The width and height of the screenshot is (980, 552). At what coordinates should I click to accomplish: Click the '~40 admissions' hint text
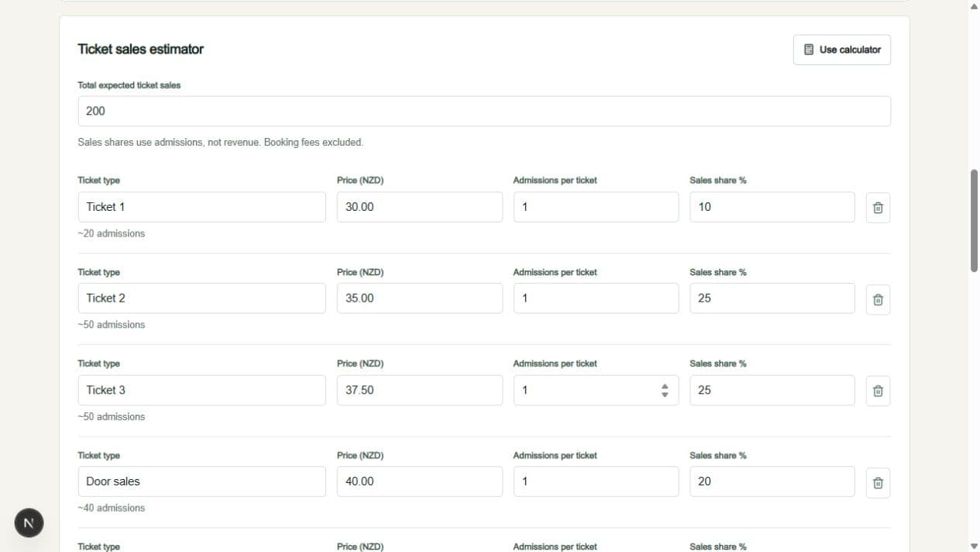tap(112, 508)
